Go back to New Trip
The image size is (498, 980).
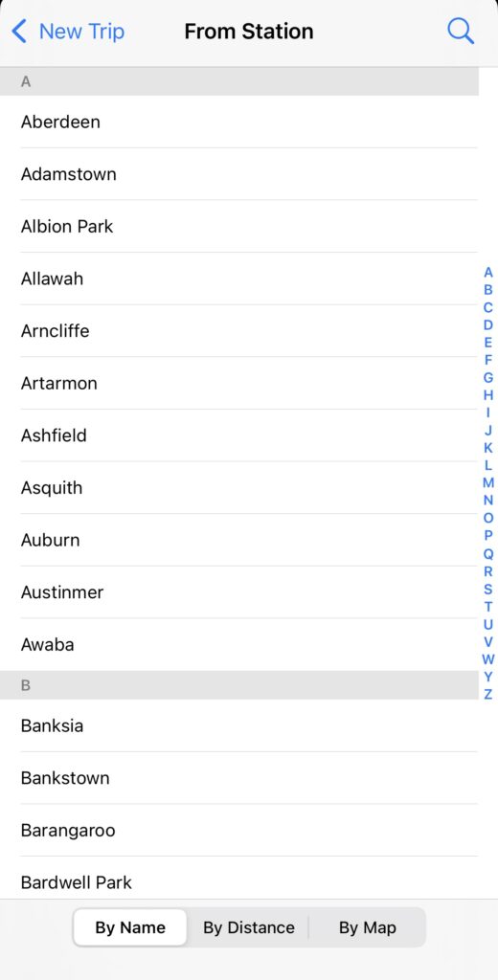click(68, 32)
